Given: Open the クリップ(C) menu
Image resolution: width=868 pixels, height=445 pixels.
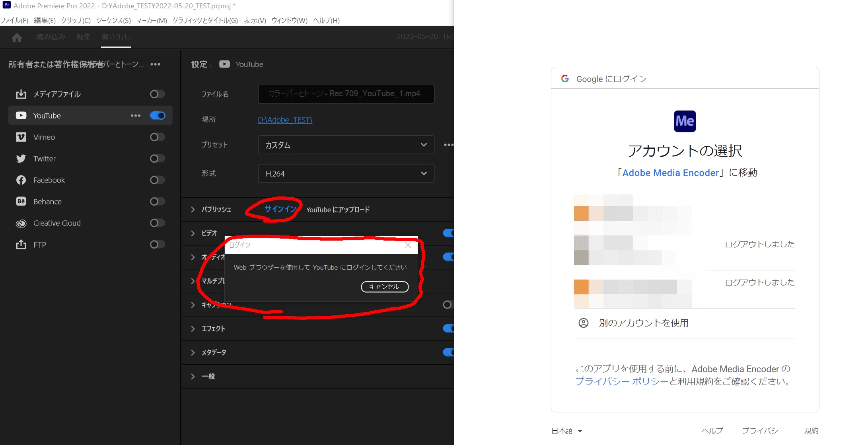Looking at the screenshot, I should 76,20.
